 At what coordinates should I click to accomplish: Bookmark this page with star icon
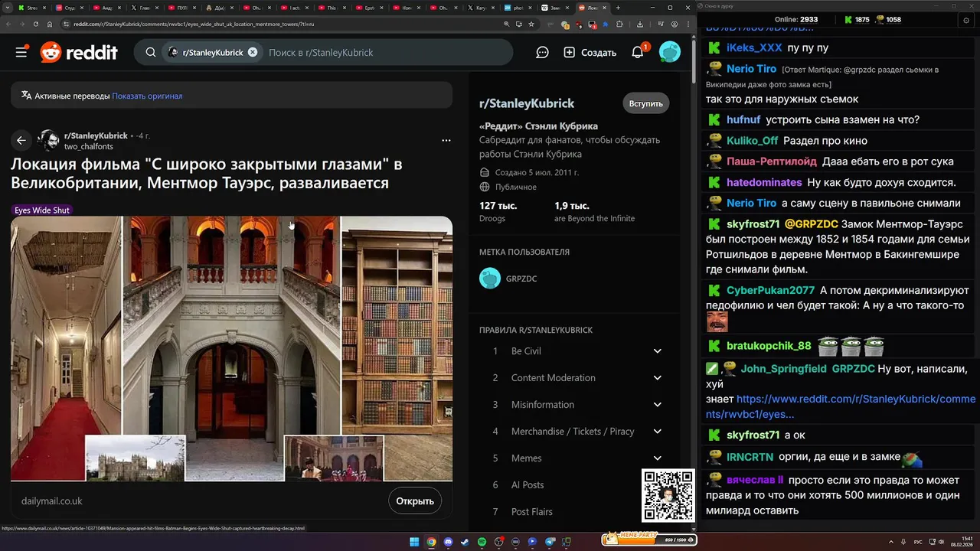531,24
